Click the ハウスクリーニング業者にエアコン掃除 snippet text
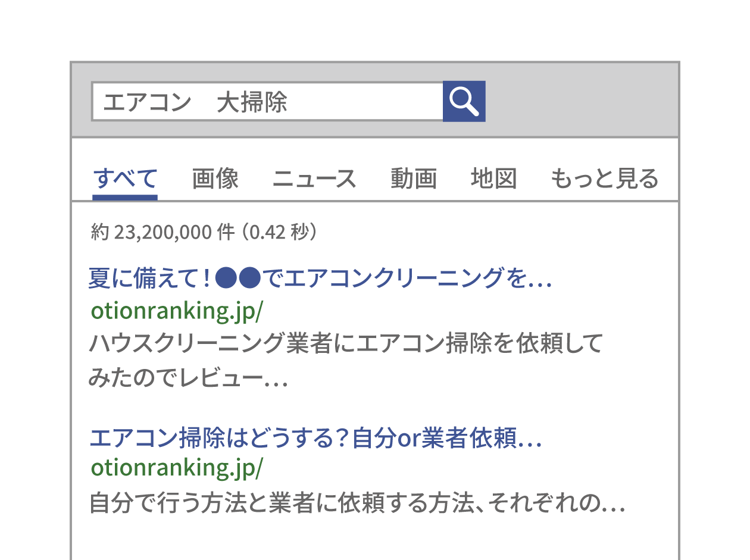This screenshot has width=750, height=560. tap(346, 344)
